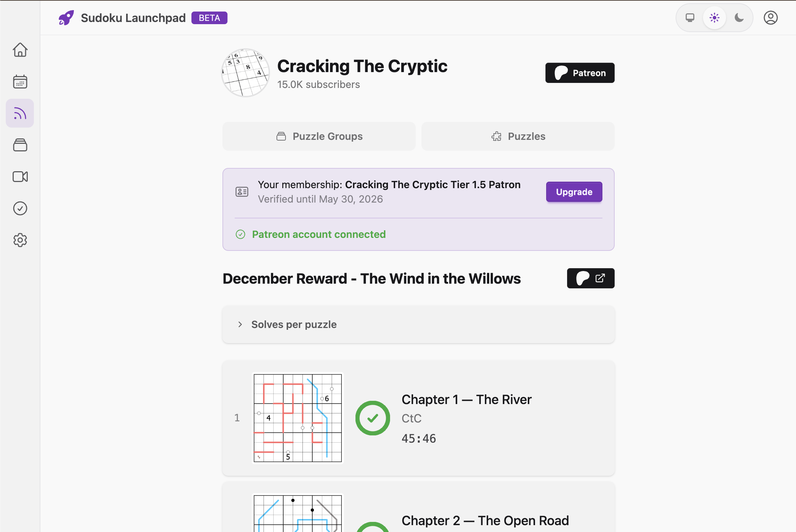Open the Feed section in the sidebar
The image size is (796, 532).
(20, 113)
